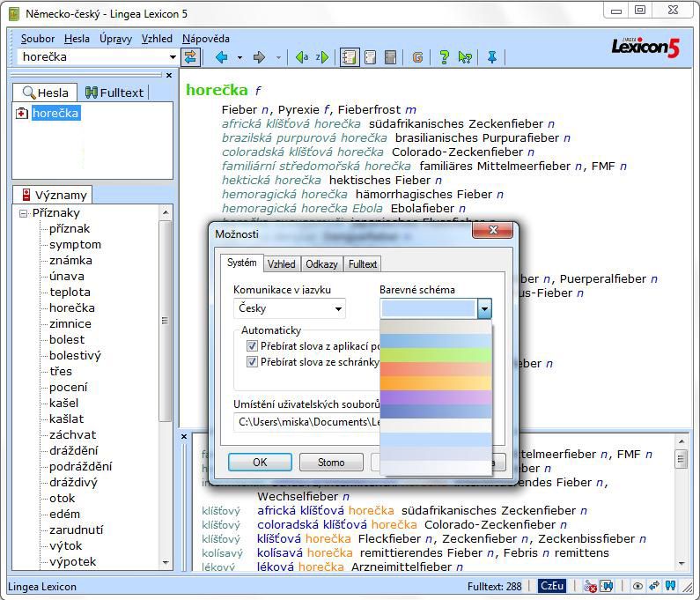Select horečka in the headword list
The image size is (700, 600).
[55, 114]
